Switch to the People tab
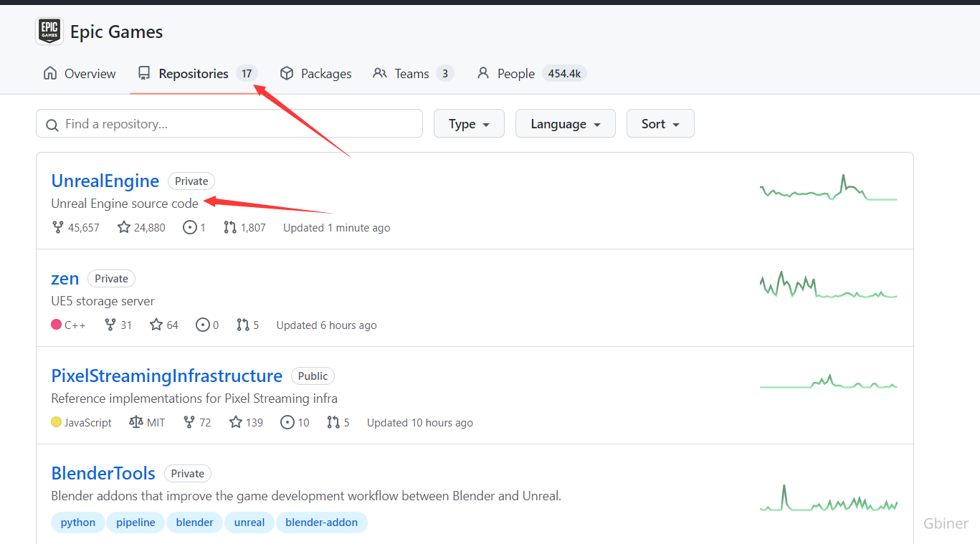Image resolution: width=980 pixels, height=544 pixels. (515, 74)
